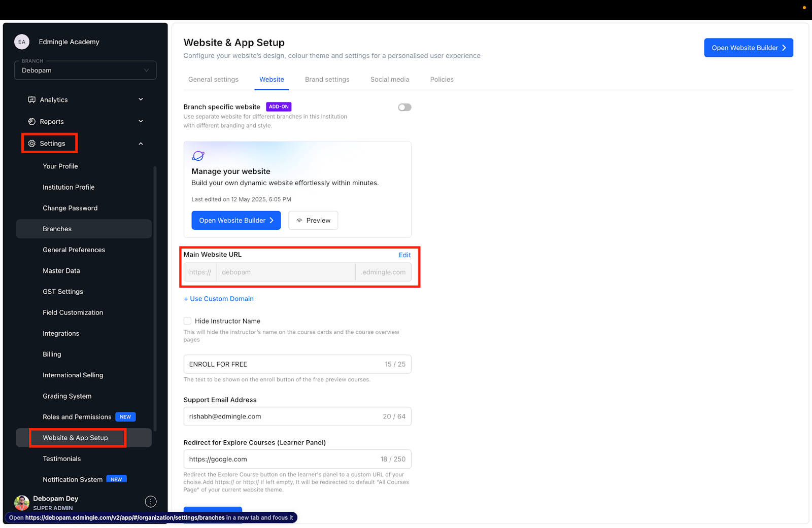812x528 pixels.
Task: Open the Branches settings page
Action: point(84,229)
